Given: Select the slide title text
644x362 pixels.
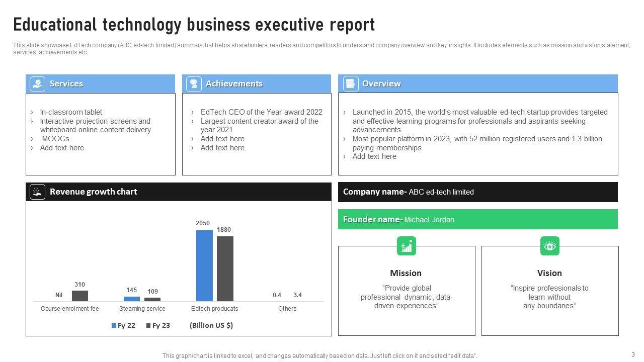Looking at the screenshot, I should (x=194, y=25).
